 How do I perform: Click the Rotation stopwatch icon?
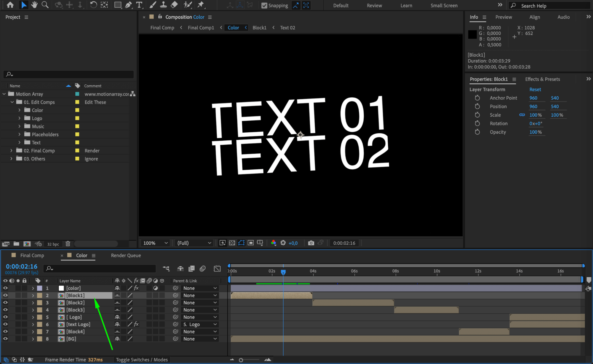tap(477, 123)
